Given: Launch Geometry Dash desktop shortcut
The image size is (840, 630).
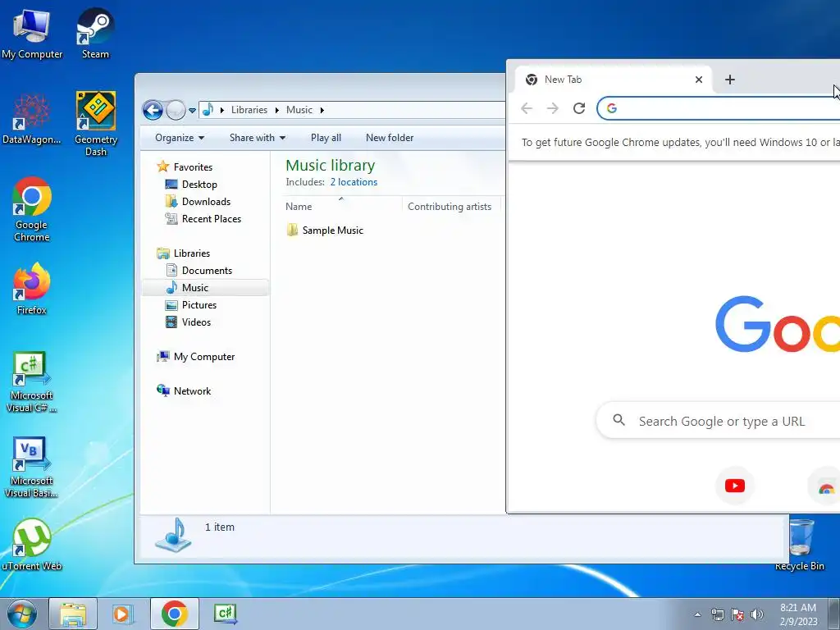Looking at the screenshot, I should pyautogui.click(x=96, y=124).
